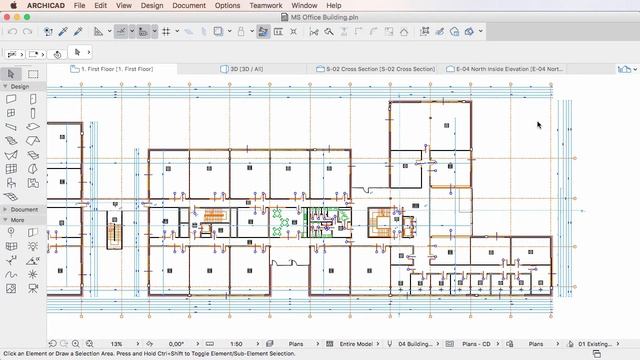The height and width of the screenshot is (360, 640).
Task: Select the Skylight tool
Action: pyautogui.click(x=33, y=155)
